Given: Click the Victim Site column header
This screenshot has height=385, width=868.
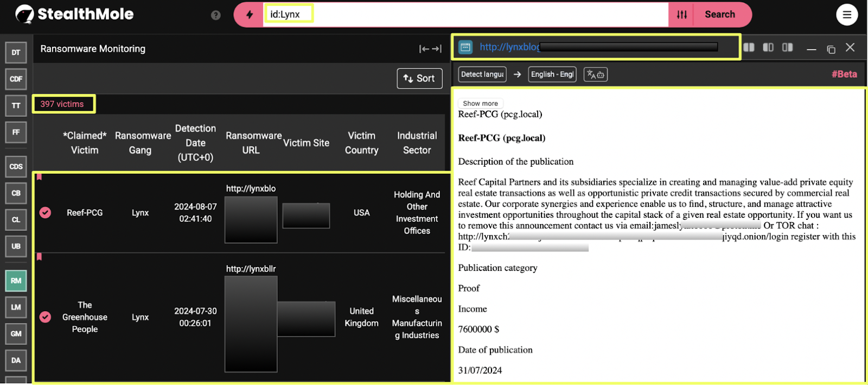Looking at the screenshot, I should click(x=306, y=143).
